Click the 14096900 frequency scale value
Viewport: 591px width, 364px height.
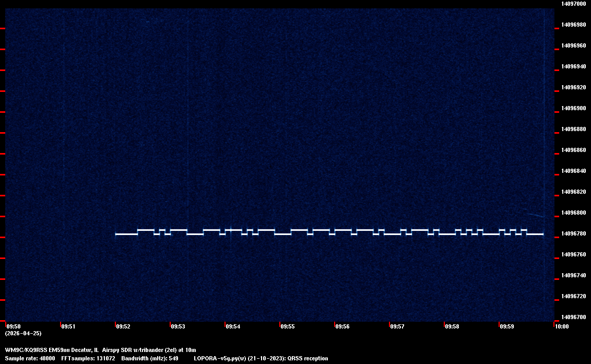[x=573, y=108]
